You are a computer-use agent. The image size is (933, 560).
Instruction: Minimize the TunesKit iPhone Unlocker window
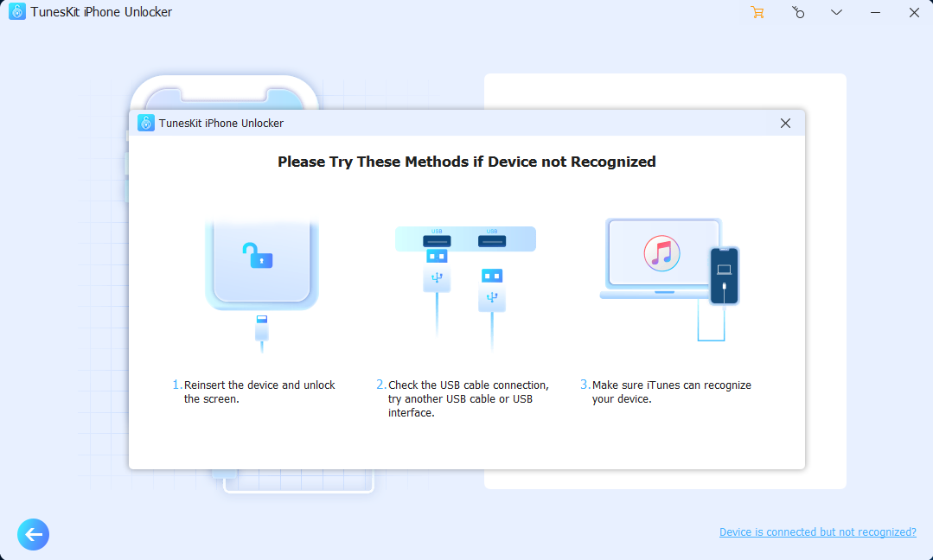[x=875, y=12]
